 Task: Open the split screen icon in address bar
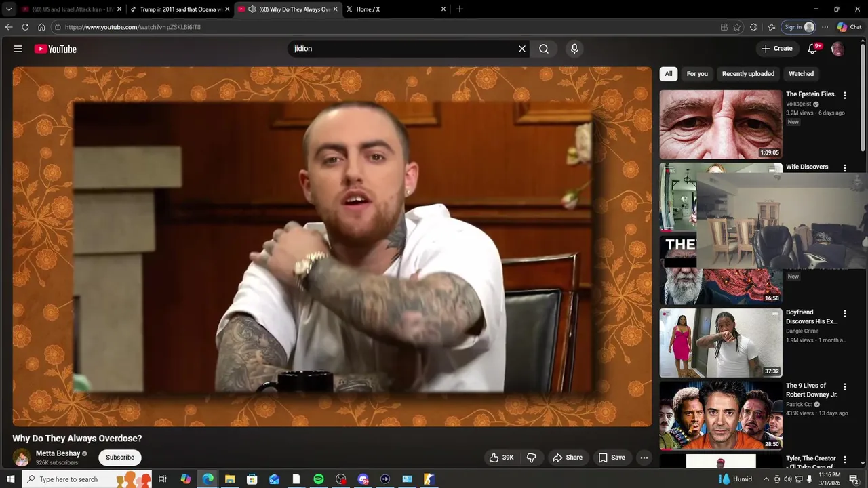pos(724,27)
